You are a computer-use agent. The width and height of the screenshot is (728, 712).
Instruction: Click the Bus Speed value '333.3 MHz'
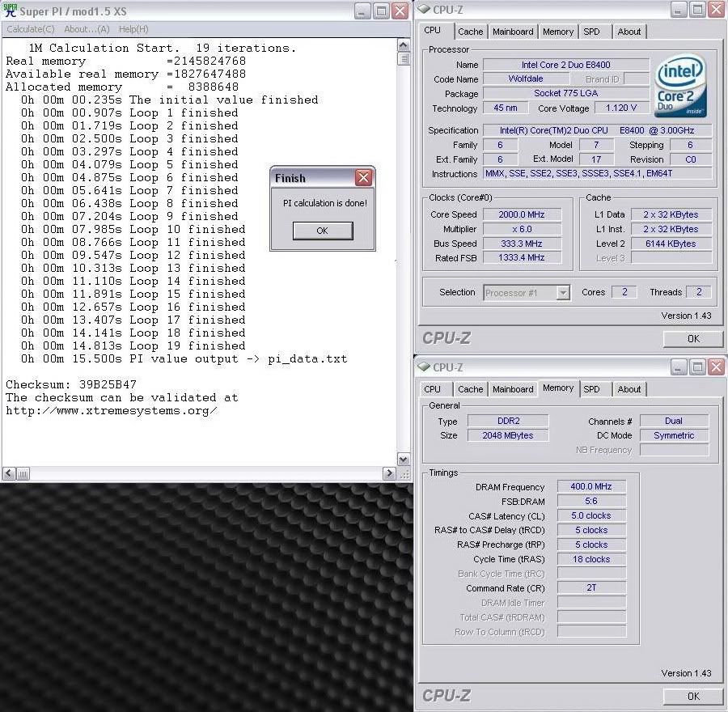click(x=522, y=244)
